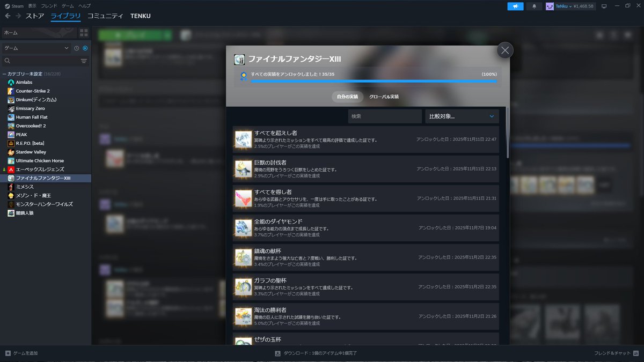The height and width of the screenshot is (362, 644).
Task: Click the すべてを超えし者 achievement title
Action: tap(276, 132)
